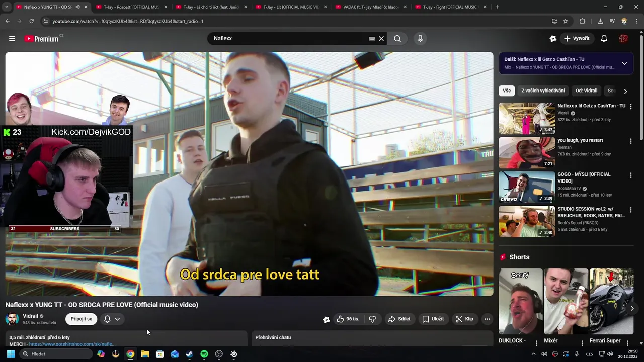Open options for Naflexx x lil Getz video
Image resolution: width=644 pixels, height=362 pixels.
pos(630,107)
